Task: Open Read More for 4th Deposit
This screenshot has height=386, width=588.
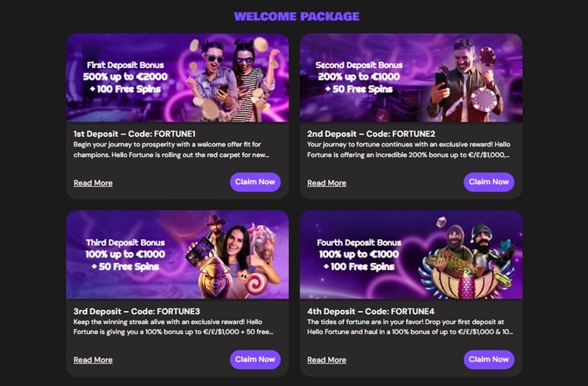Action: coord(326,360)
